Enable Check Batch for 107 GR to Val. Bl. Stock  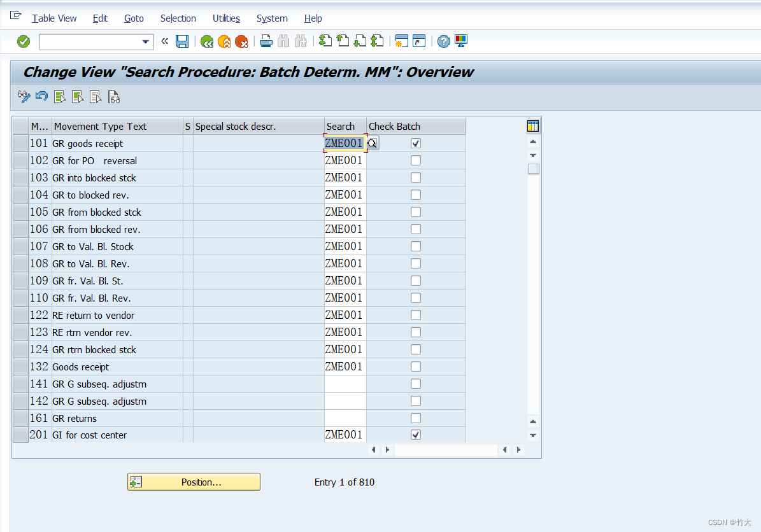[416, 246]
